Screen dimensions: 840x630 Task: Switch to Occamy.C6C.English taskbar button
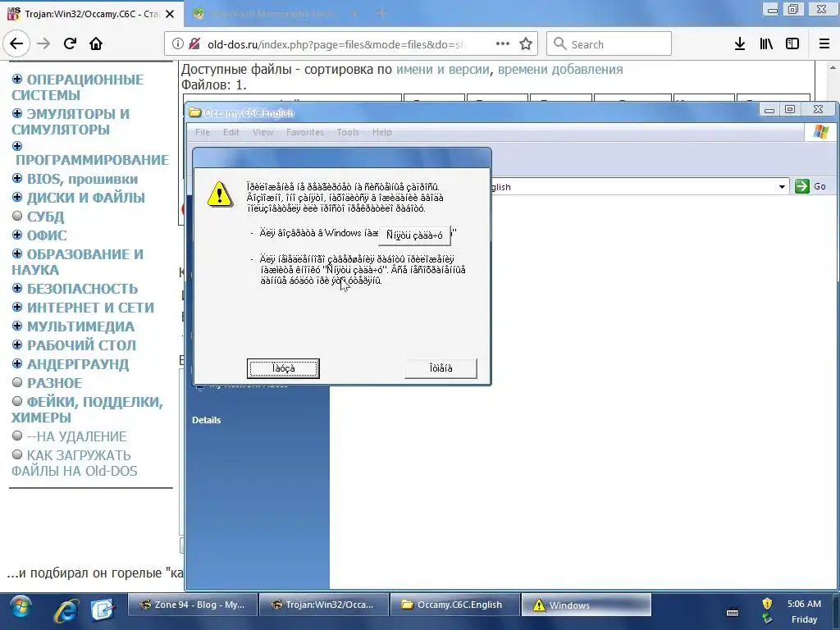pos(454,605)
